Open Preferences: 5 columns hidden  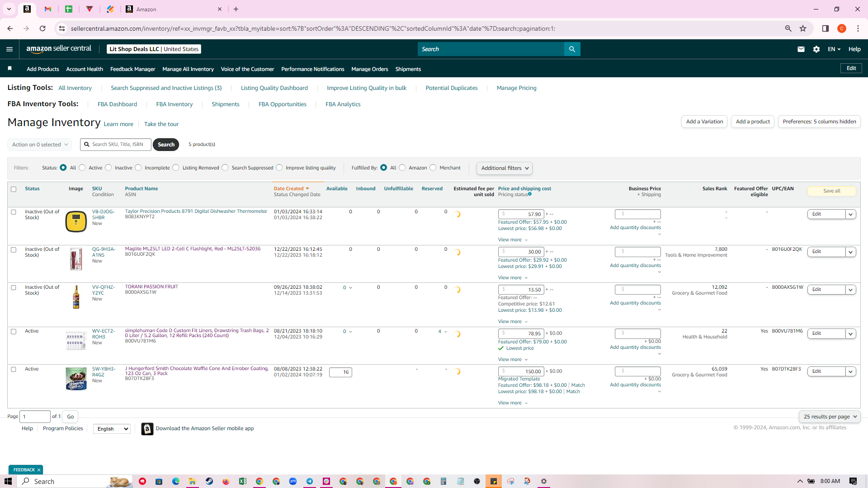[x=819, y=122]
